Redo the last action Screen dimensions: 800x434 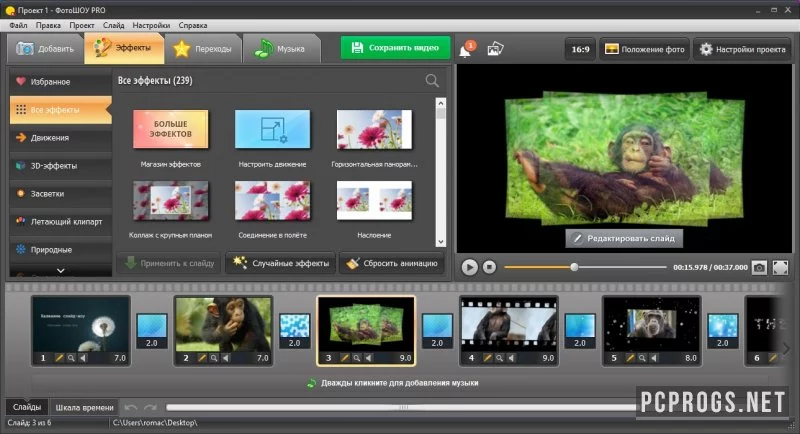click(x=150, y=407)
